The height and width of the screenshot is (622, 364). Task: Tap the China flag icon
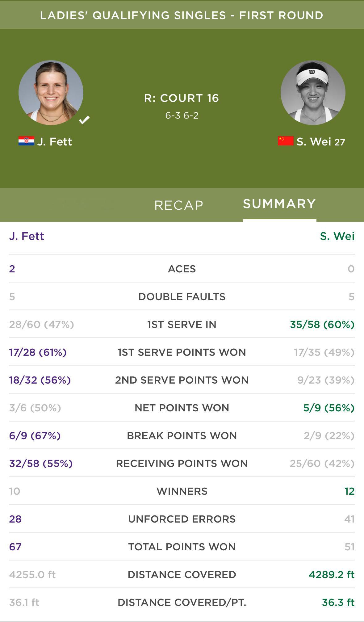coord(286,141)
